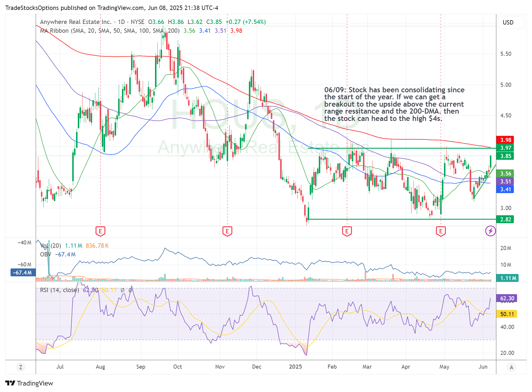Viewport: 532px width, 392px height.
Task: Click the green 3.97 resistance price label
Action: [505, 148]
